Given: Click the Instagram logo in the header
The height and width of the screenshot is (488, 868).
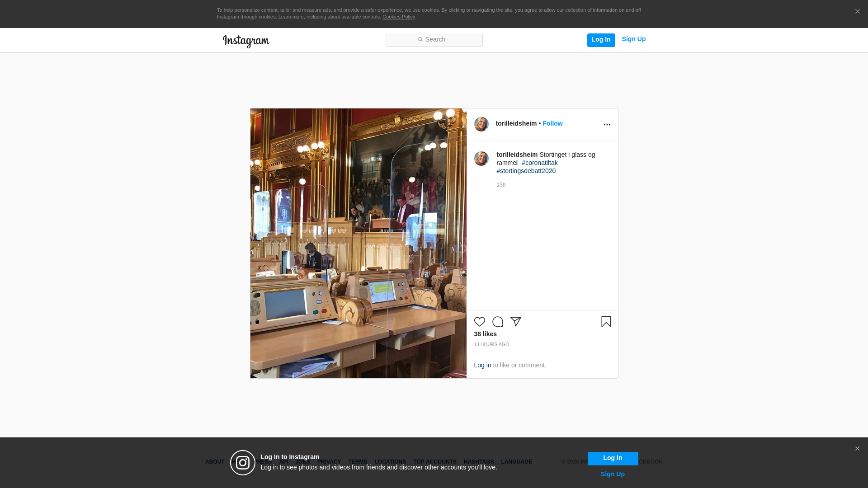Looking at the screenshot, I should (x=246, y=41).
